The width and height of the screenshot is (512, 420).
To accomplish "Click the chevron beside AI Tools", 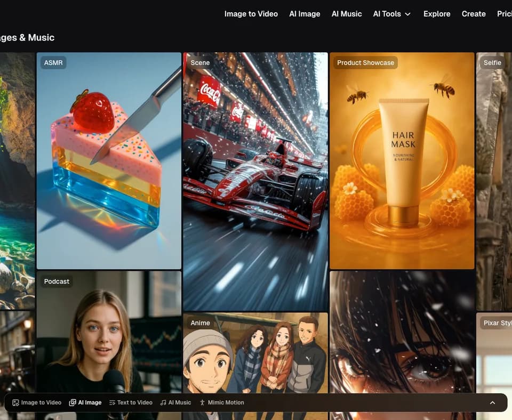I will (407, 14).
